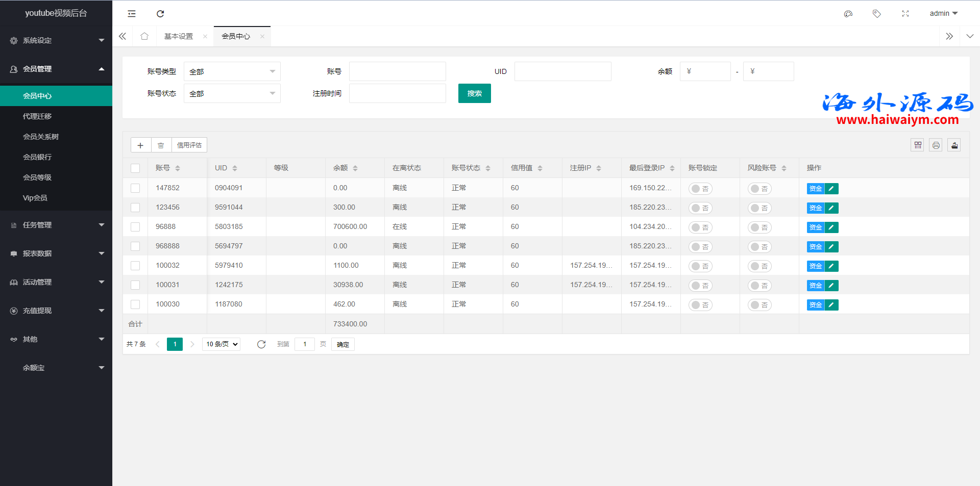Viewport: 980px width, 486px height.
Task: Click the tag note icon in header
Action: coord(876,14)
